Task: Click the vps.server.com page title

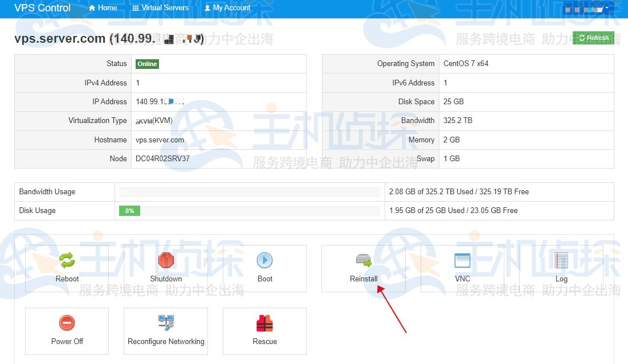Action: (50, 38)
